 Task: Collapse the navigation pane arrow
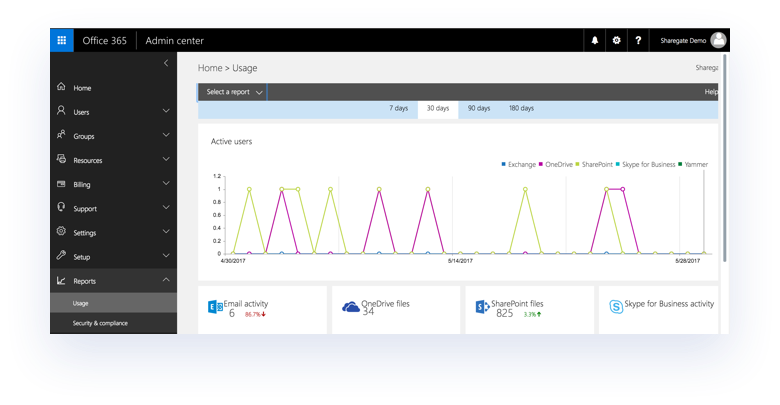[x=166, y=63]
